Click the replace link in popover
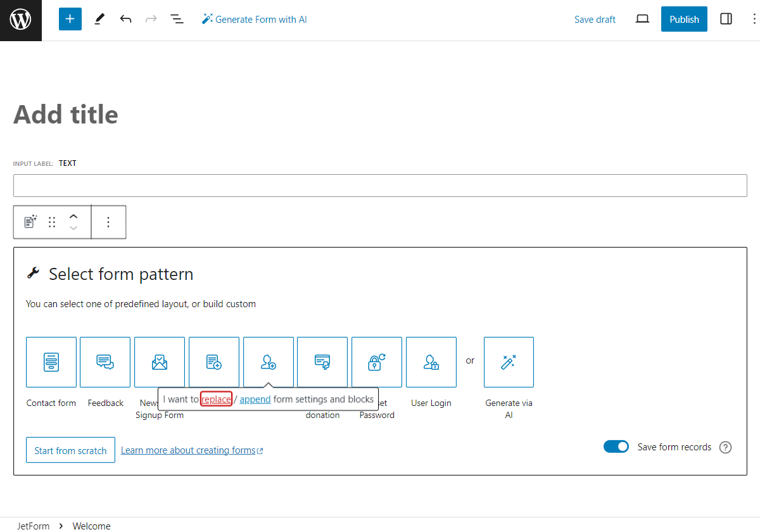The height and width of the screenshot is (532, 760). point(216,399)
